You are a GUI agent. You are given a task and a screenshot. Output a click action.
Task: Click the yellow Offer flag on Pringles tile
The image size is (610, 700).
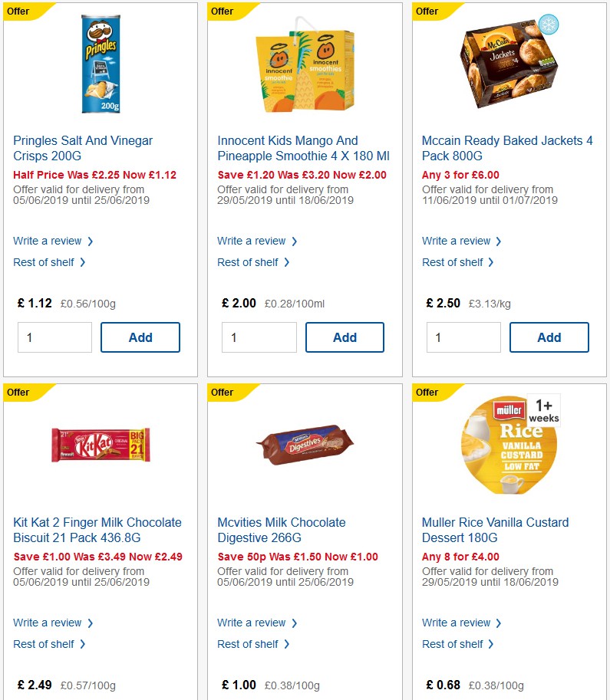click(x=19, y=11)
